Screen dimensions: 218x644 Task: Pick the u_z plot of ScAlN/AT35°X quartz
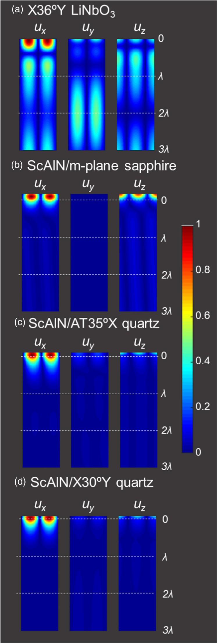click(x=139, y=410)
